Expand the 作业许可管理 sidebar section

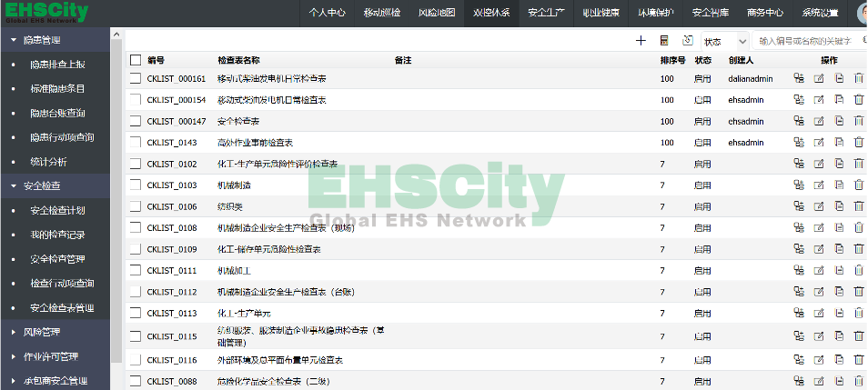[x=56, y=356]
